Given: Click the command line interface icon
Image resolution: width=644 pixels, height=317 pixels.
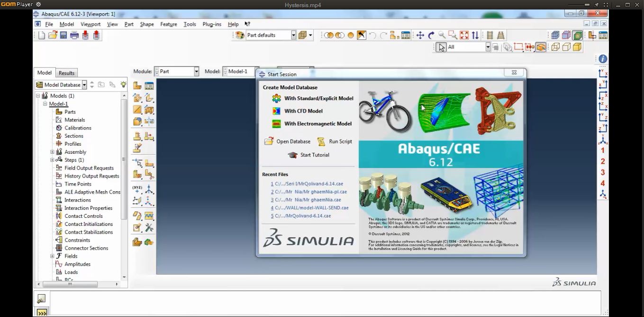Looking at the screenshot, I should (x=42, y=313).
